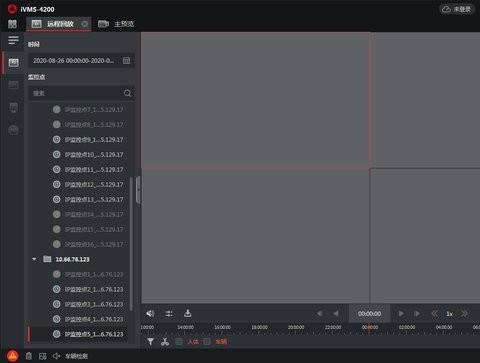Select the scissors clip tool

pos(165,342)
